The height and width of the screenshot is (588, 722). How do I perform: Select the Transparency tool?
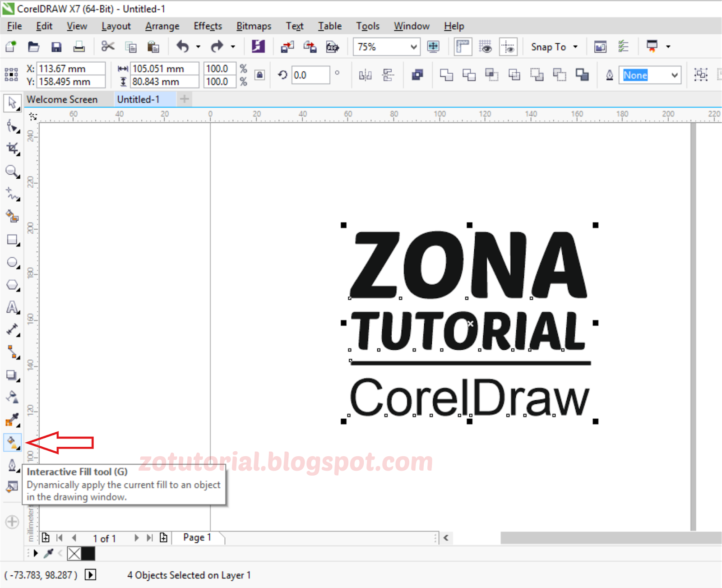(12, 398)
